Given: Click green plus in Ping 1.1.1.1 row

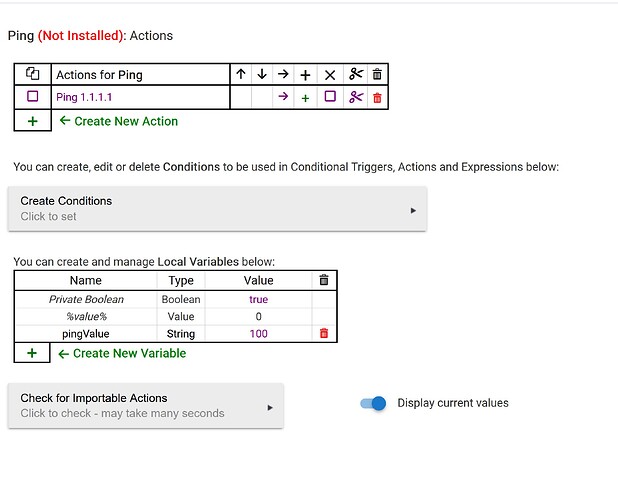Looking at the screenshot, I should 305,98.
